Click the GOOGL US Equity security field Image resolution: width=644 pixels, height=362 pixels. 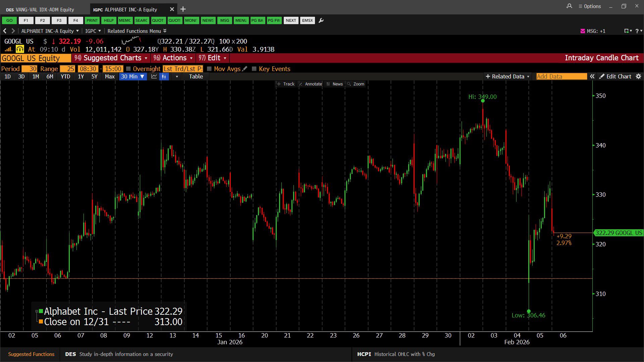click(x=36, y=58)
